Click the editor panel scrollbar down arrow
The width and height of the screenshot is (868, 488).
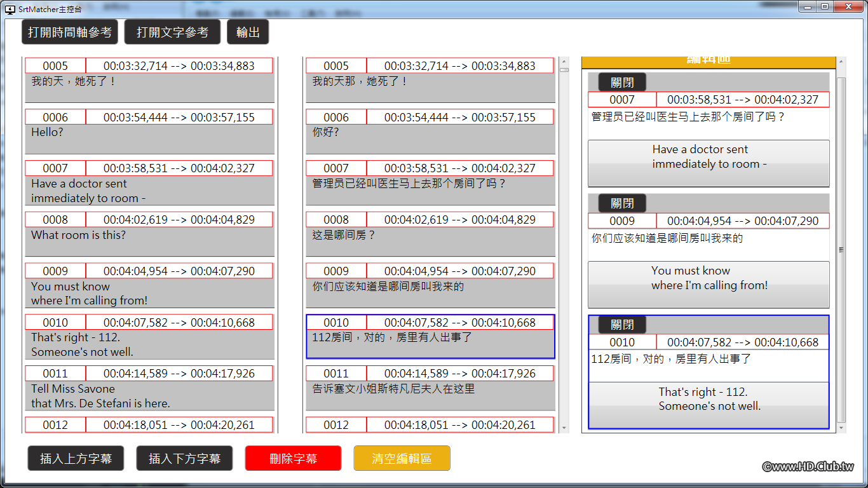coord(841,428)
